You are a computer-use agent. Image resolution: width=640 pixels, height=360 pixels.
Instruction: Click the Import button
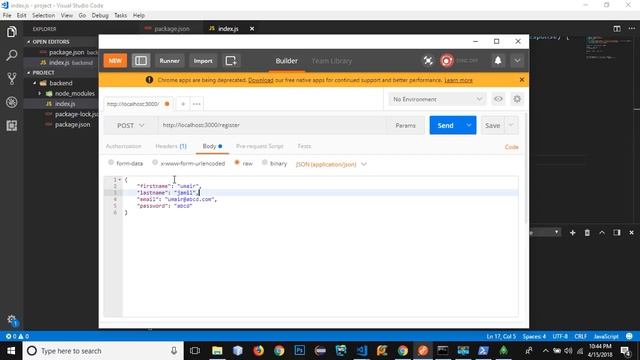tap(203, 61)
